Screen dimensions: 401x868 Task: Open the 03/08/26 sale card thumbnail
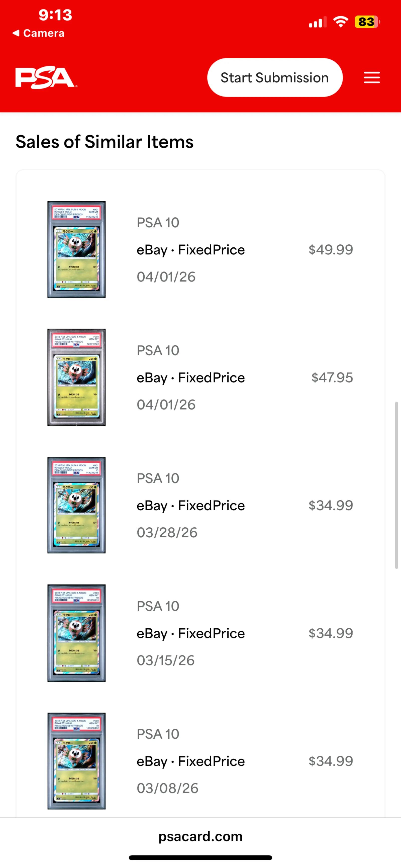point(76,761)
